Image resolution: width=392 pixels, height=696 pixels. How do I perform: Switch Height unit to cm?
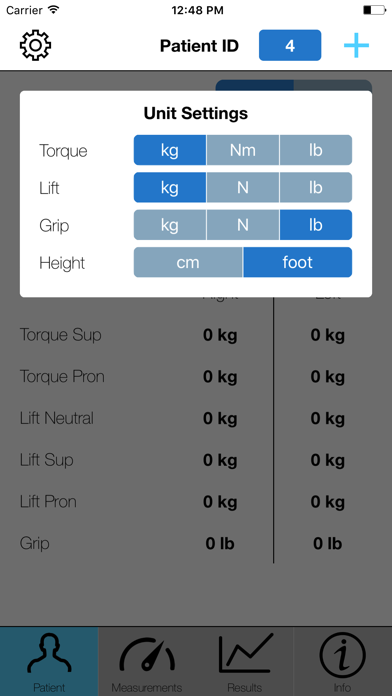tap(188, 262)
